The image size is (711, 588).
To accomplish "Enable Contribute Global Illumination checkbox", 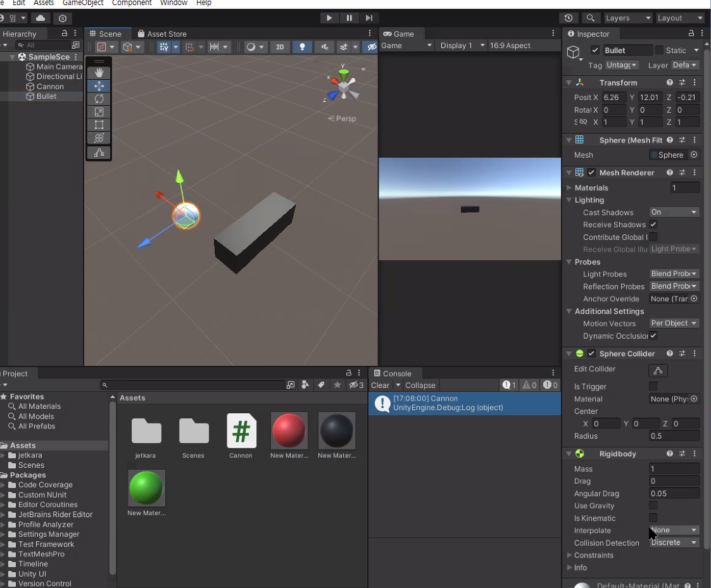I will (x=653, y=237).
